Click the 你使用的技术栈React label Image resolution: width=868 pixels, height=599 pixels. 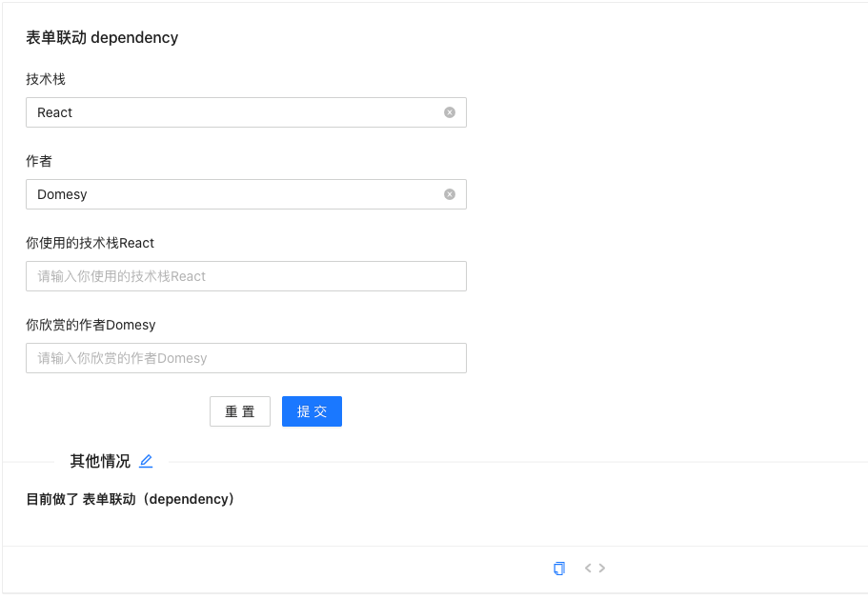click(x=90, y=243)
